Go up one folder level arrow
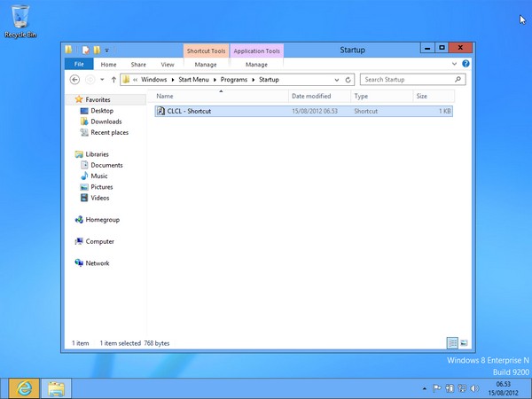 click(x=113, y=80)
